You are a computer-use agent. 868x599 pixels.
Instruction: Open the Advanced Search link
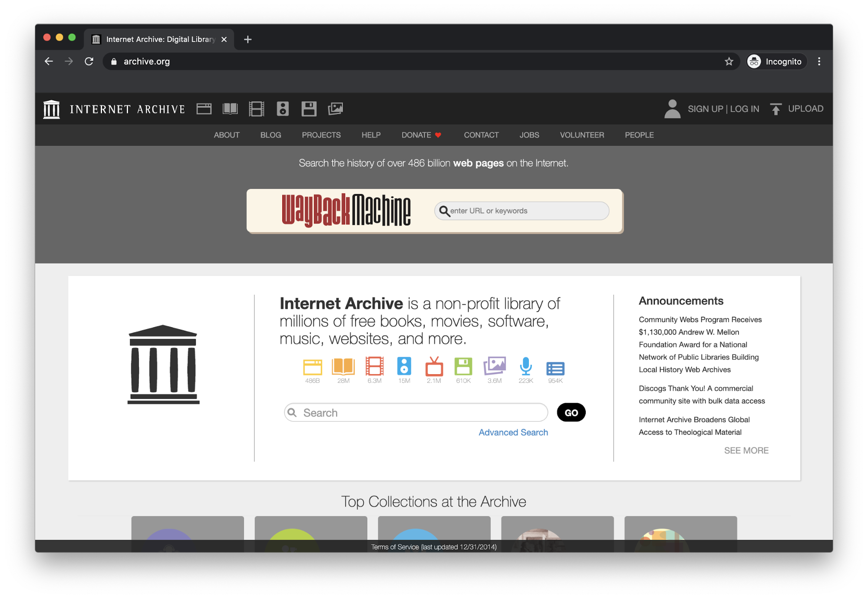pos(513,432)
